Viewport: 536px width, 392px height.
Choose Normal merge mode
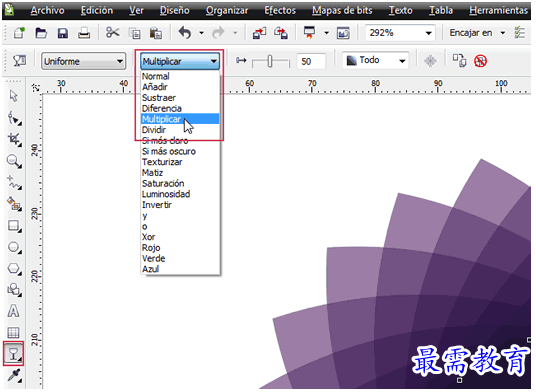pos(180,76)
